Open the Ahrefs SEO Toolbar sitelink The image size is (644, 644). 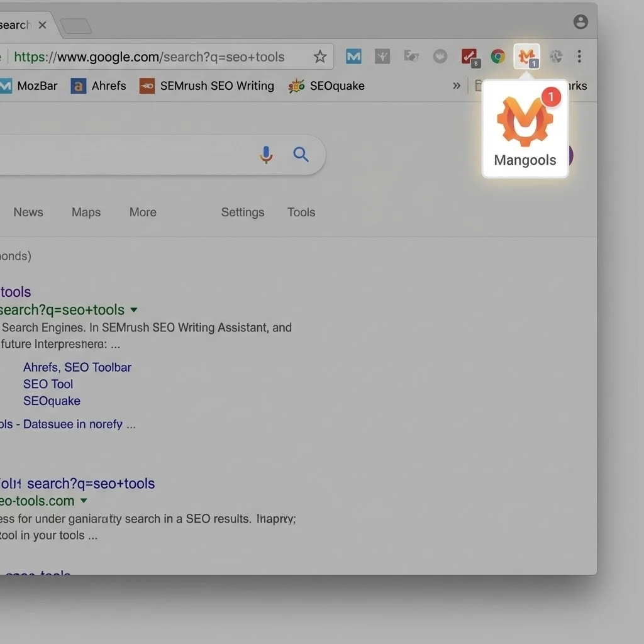pos(77,367)
